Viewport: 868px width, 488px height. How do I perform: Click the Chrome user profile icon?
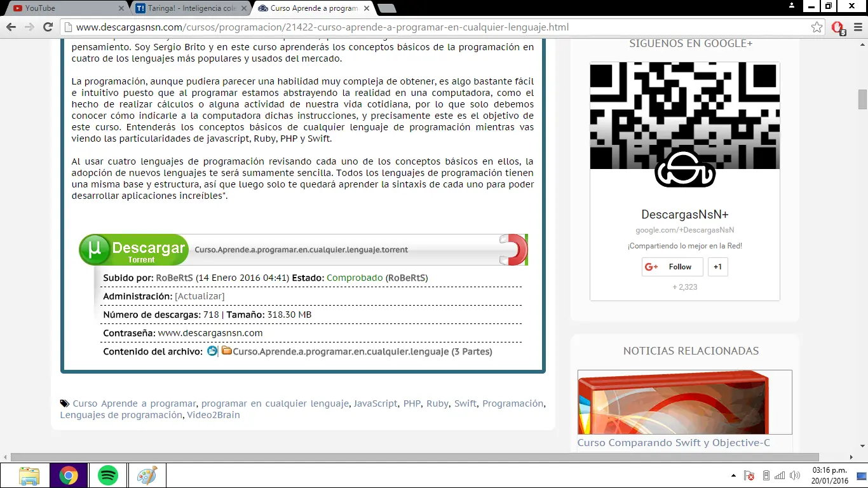(792, 6)
